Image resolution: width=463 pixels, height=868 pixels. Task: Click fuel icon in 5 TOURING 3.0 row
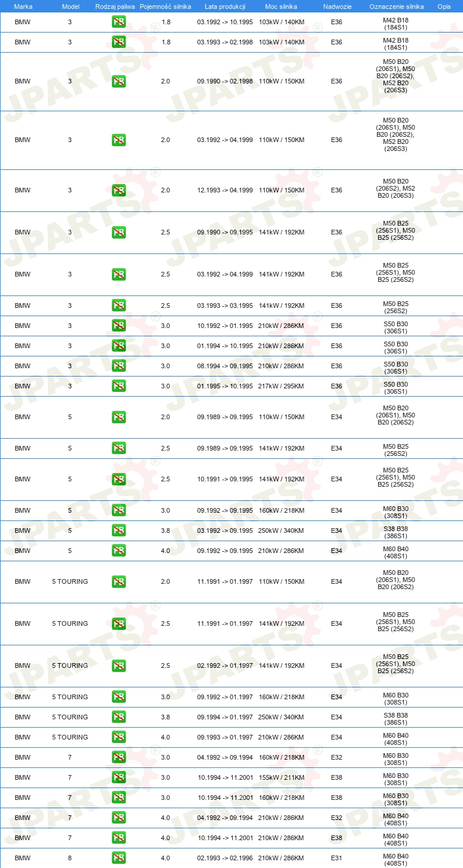118,697
